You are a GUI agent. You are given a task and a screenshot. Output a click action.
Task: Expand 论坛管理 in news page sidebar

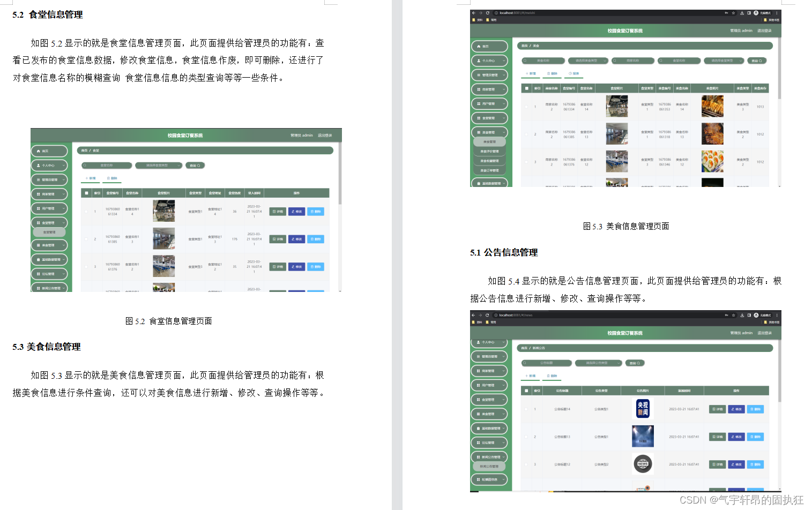(x=489, y=443)
